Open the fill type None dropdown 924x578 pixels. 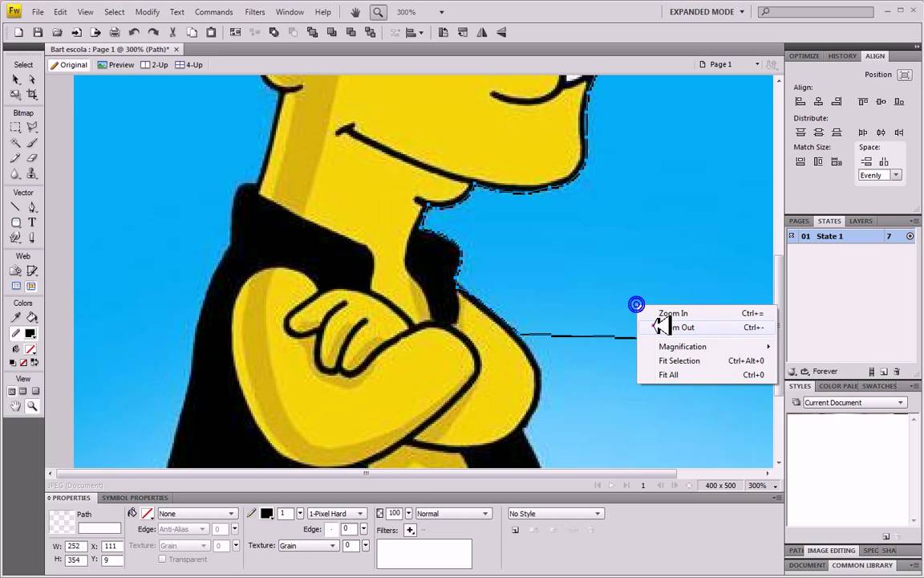pos(197,514)
